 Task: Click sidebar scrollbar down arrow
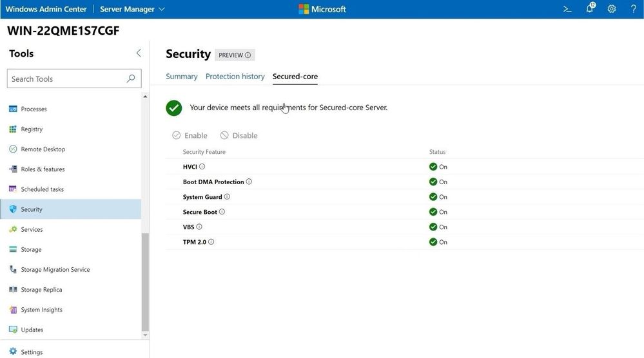pyautogui.click(x=145, y=335)
